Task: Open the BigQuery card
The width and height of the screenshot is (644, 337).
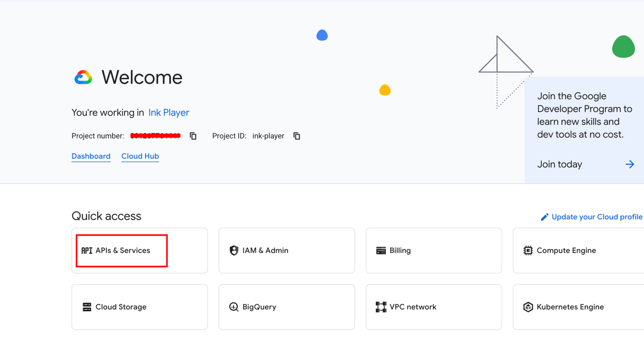Action: 287,307
